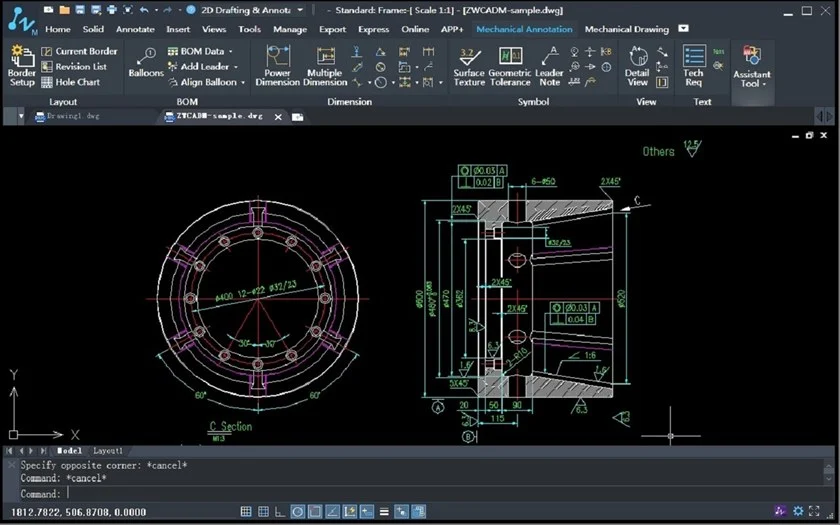840x525 pixels.
Task: Open Assistant Tool dropdown
Action: click(x=752, y=67)
